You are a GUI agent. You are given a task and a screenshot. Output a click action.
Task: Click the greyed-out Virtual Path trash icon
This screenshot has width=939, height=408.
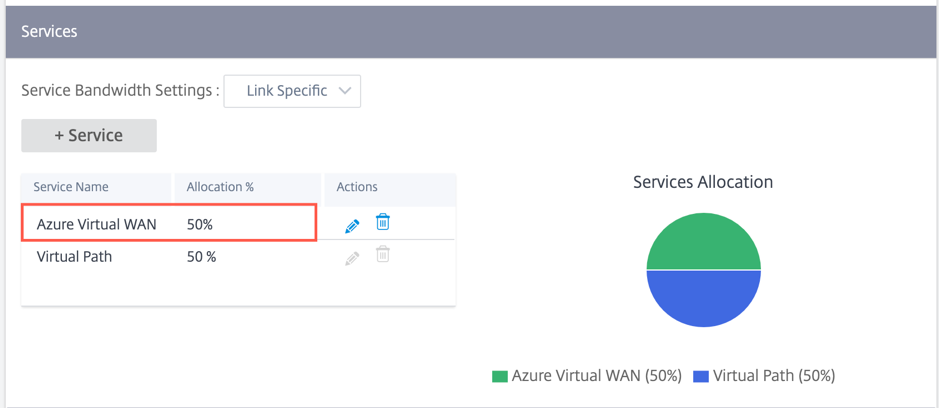(x=383, y=254)
